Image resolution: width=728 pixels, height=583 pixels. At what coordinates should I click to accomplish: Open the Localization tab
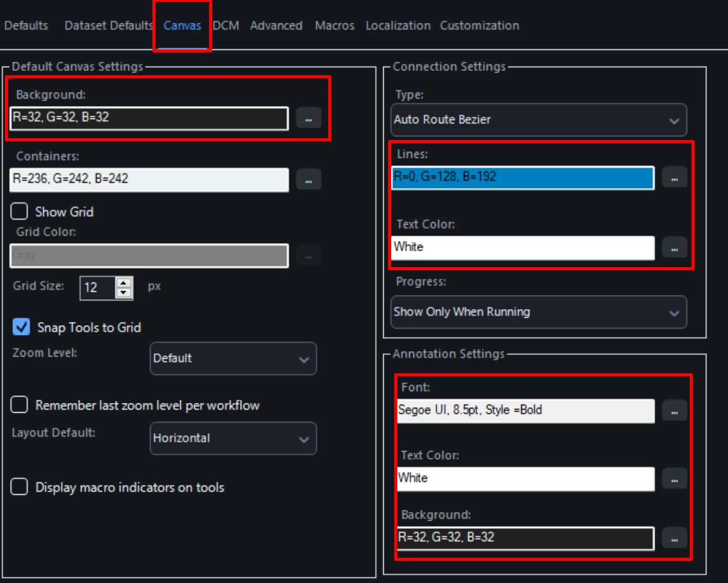tap(397, 25)
